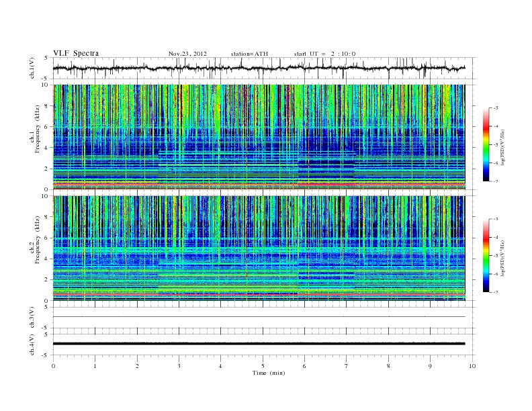Click the 'Time (min)' axis title
Image resolution: width=532 pixels, height=411 pixels.
point(269,373)
